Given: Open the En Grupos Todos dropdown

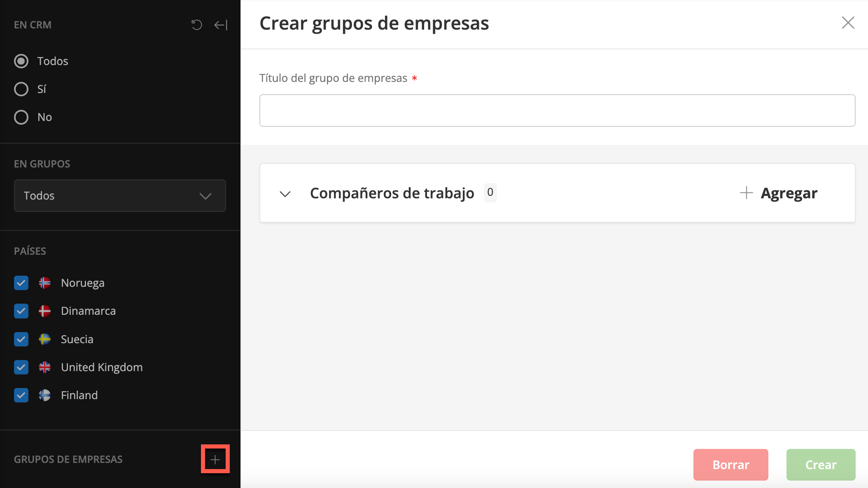Looking at the screenshot, I should point(120,196).
